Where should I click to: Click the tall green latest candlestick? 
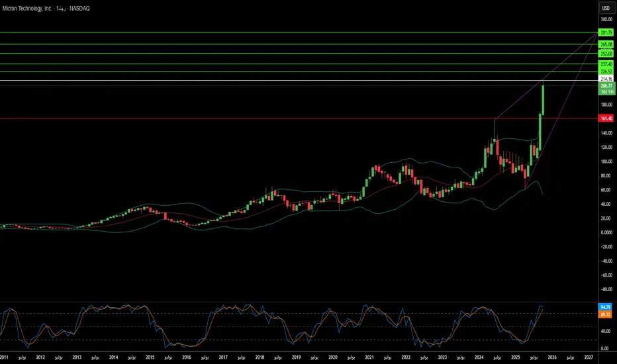coord(543,99)
